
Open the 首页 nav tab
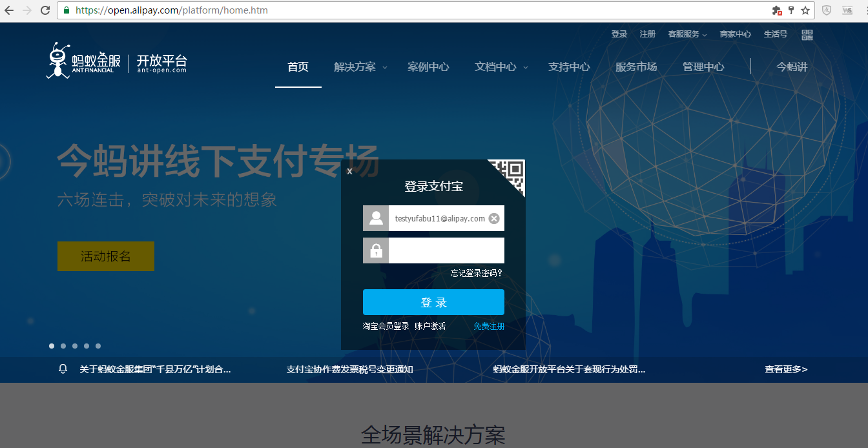coord(298,66)
